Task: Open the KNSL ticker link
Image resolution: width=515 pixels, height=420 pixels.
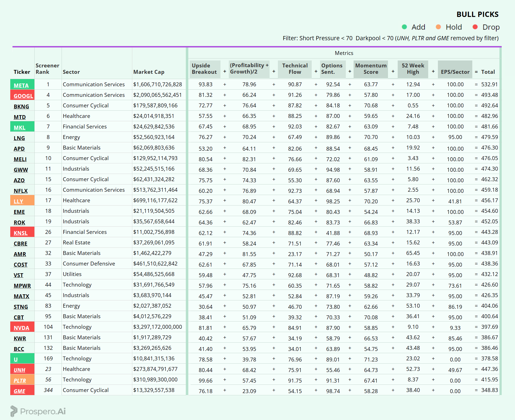Action: (21, 233)
